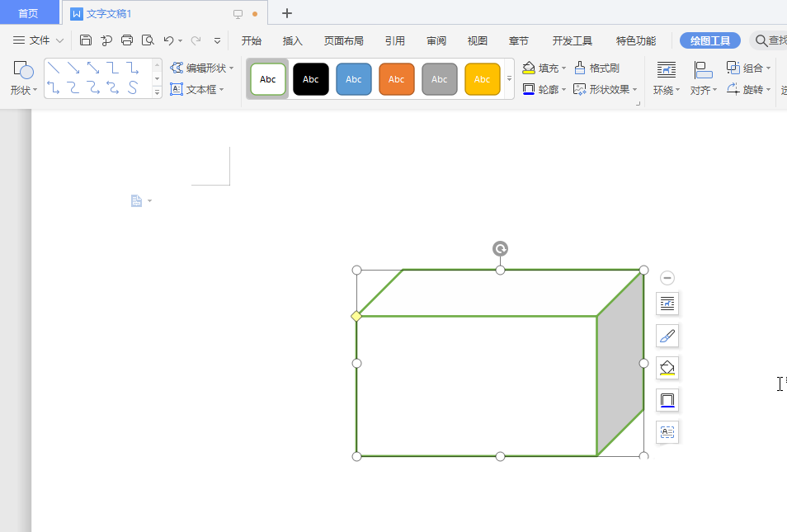Switch to the 开发工具 tab

coord(573,40)
